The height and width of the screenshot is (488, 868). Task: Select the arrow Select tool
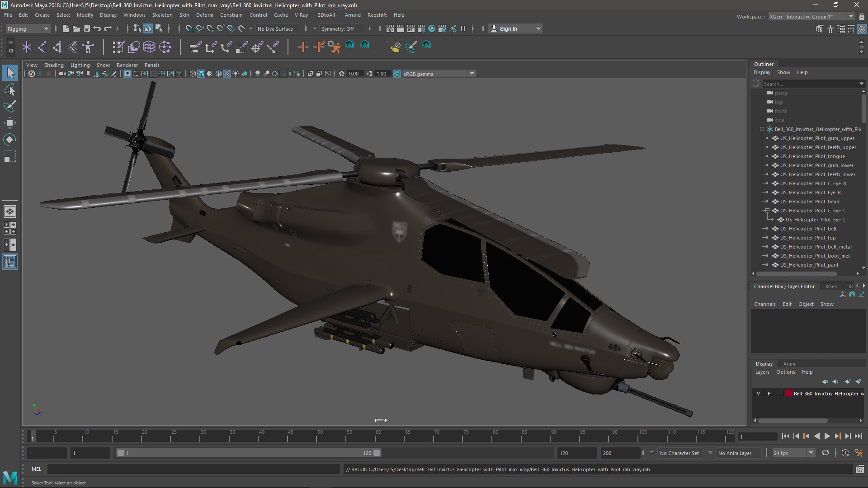click(10, 73)
